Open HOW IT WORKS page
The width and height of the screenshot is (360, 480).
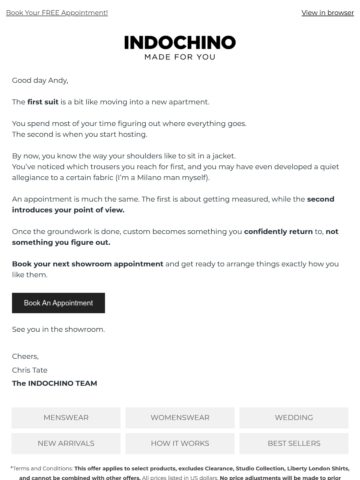[180, 443]
